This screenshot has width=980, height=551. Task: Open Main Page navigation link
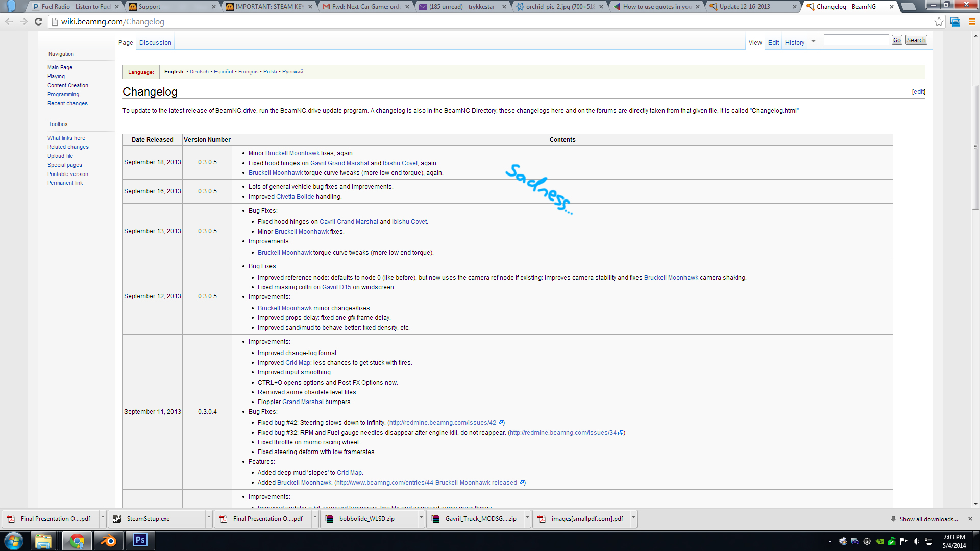60,67
